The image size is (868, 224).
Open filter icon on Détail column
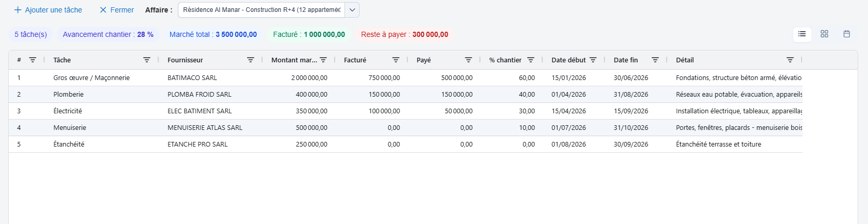790,60
